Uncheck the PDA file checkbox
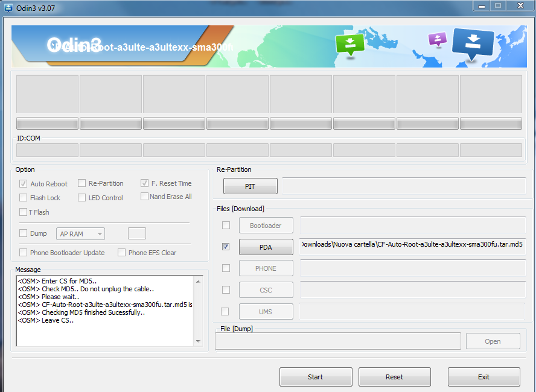Screen dimensions: 536x392 point(226,247)
